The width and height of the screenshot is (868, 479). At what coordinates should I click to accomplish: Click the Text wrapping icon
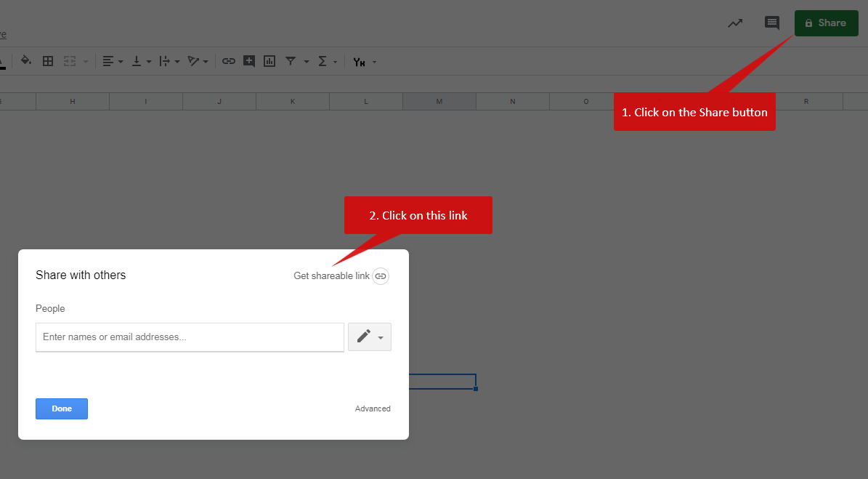164,61
